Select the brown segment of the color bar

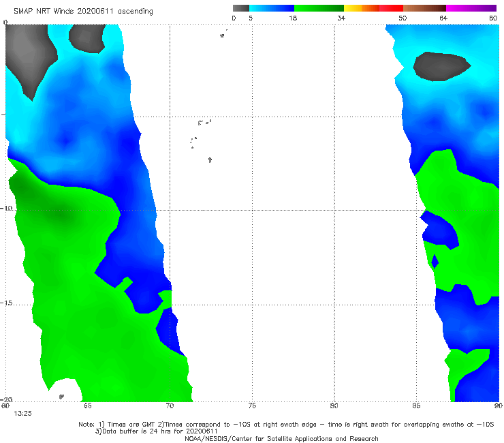tap(424, 8)
